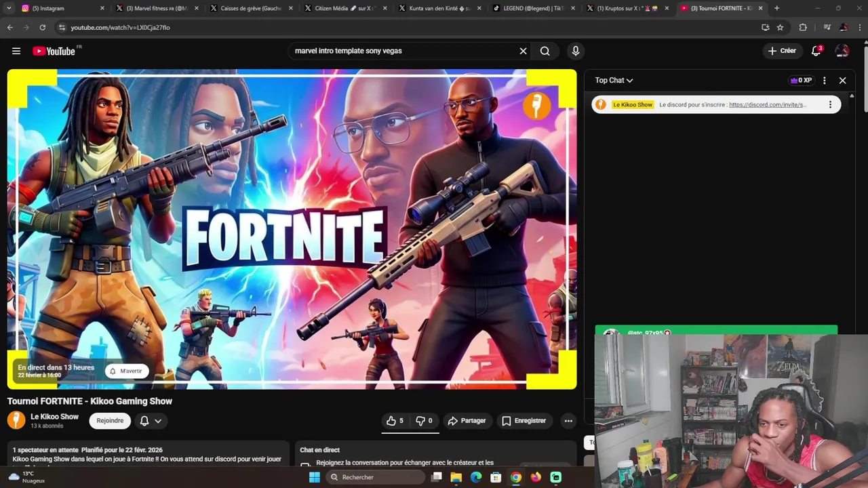Click the '13 k abonnés' subscriber count
Image resolution: width=868 pixels, height=488 pixels.
click(47, 426)
